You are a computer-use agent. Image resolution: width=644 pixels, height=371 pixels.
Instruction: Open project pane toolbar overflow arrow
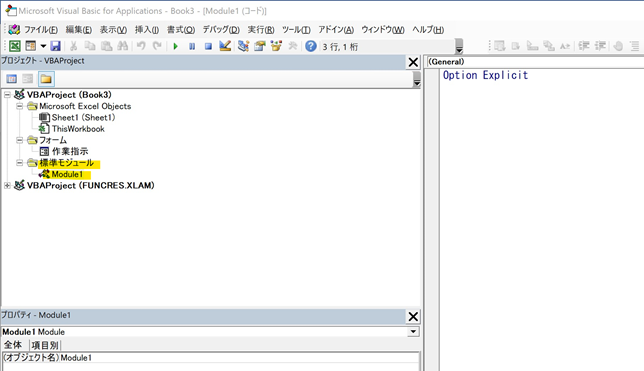point(417,79)
